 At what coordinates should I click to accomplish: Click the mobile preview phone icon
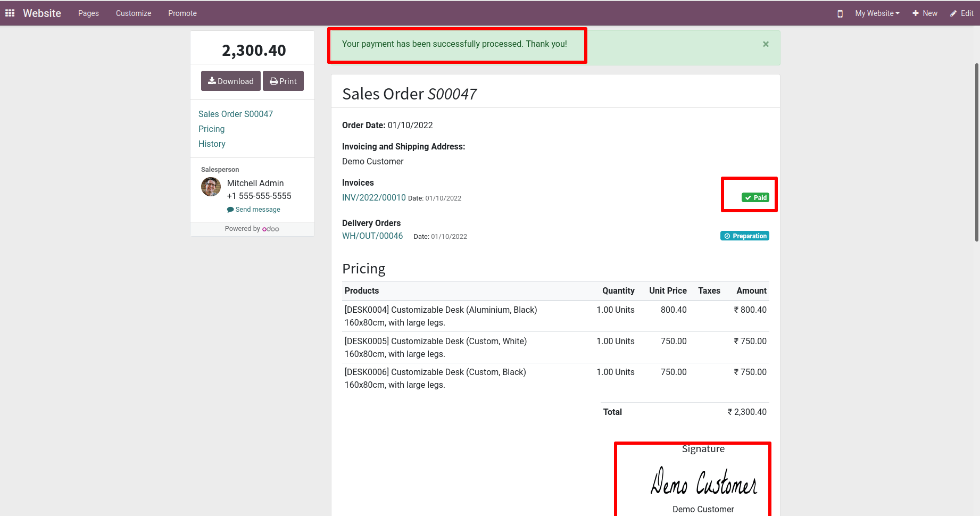(840, 14)
